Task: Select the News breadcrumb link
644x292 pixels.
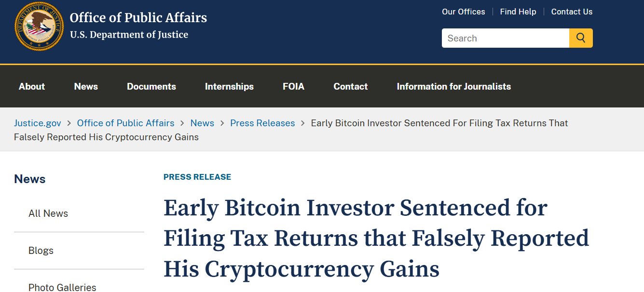Action: [202, 123]
